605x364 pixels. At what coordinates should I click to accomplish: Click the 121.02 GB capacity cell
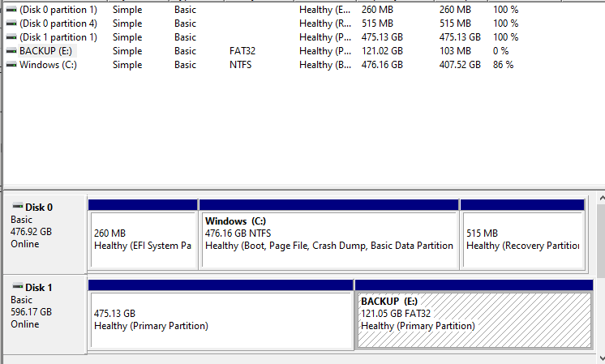382,51
